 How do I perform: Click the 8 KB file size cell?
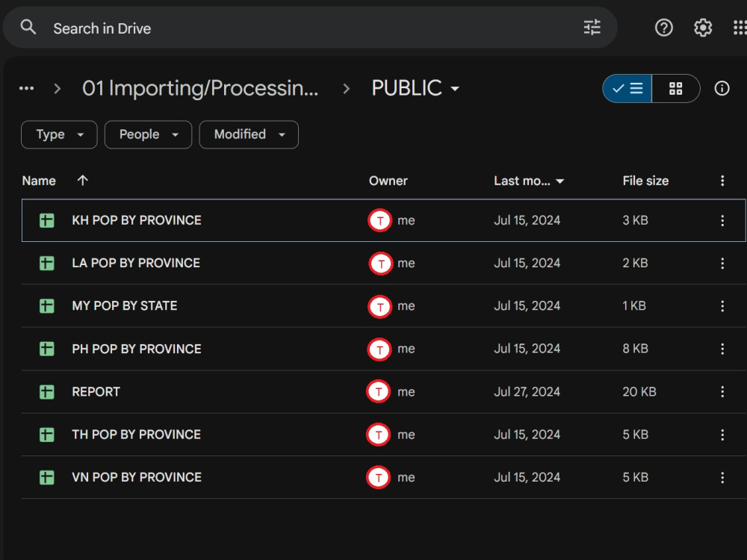pos(635,349)
